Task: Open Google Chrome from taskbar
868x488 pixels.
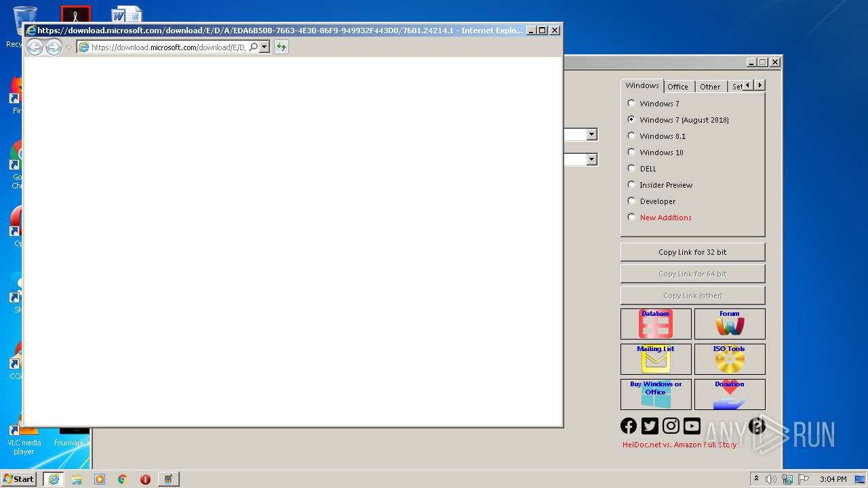Action: (x=123, y=479)
